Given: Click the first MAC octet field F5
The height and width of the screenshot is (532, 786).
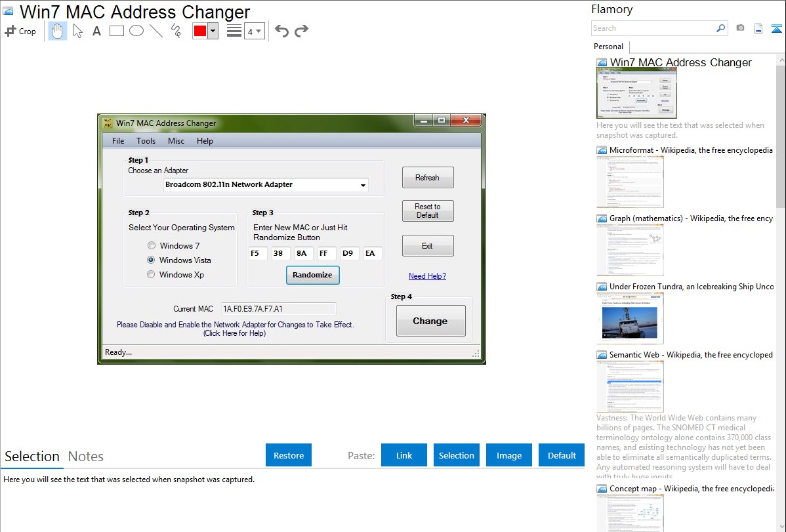Looking at the screenshot, I should point(258,253).
